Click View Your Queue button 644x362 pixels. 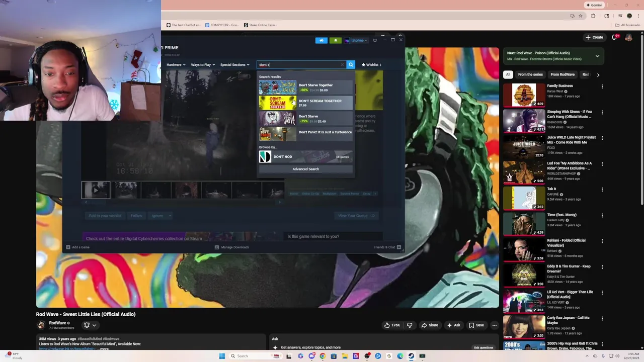point(356,216)
